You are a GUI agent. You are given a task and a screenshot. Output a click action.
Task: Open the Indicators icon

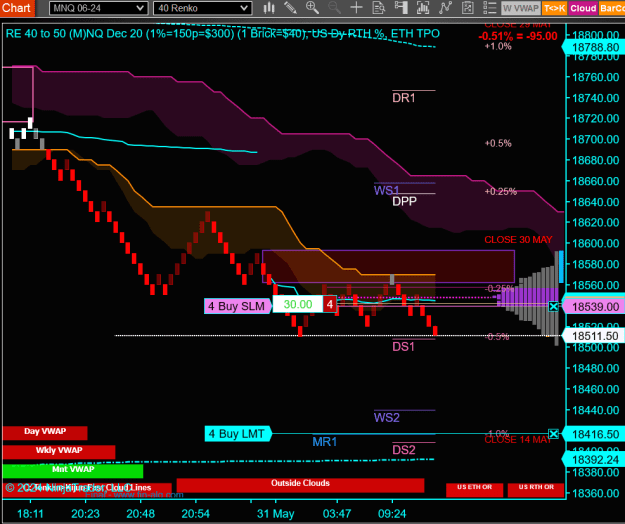445,8
